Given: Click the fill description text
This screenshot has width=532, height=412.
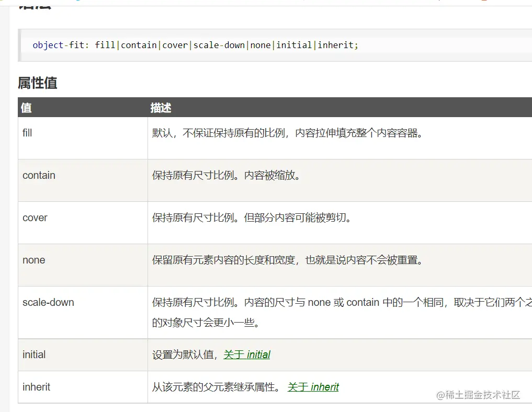Looking at the screenshot, I should [x=287, y=133].
